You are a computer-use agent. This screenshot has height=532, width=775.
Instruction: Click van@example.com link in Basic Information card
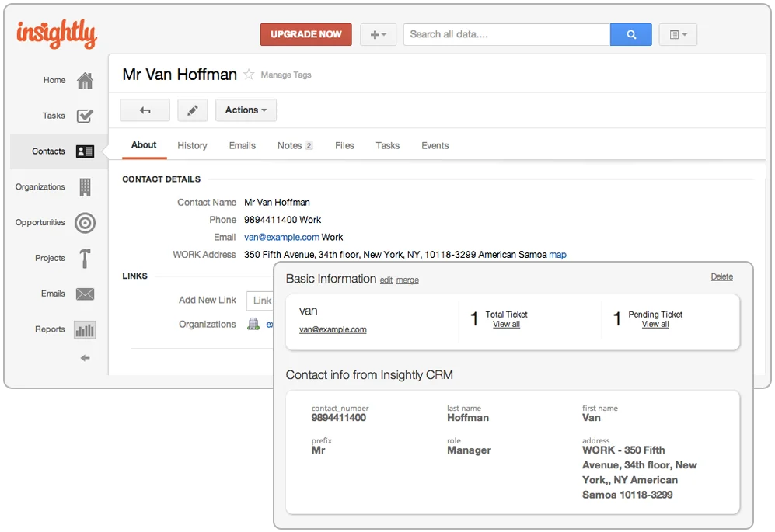pos(333,329)
